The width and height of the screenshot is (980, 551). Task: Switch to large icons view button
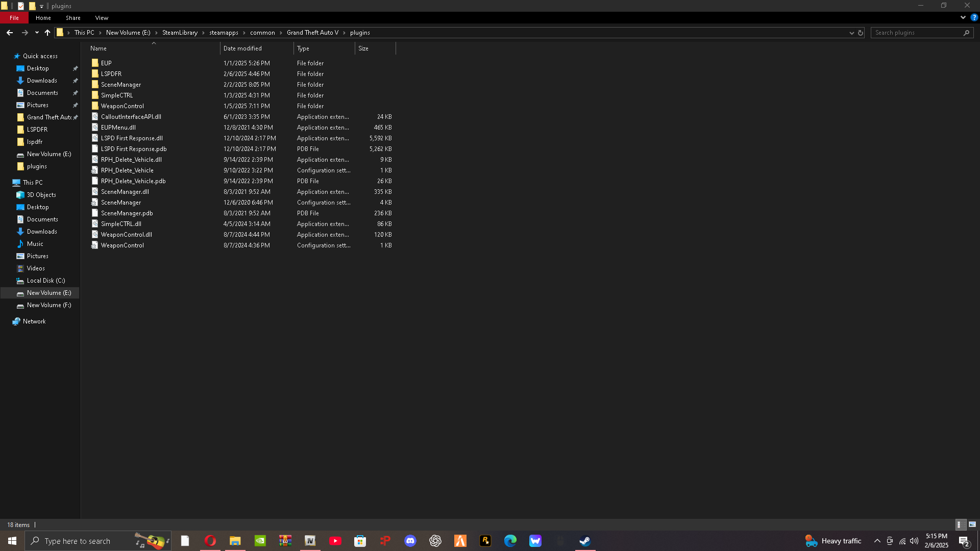pos(972,524)
